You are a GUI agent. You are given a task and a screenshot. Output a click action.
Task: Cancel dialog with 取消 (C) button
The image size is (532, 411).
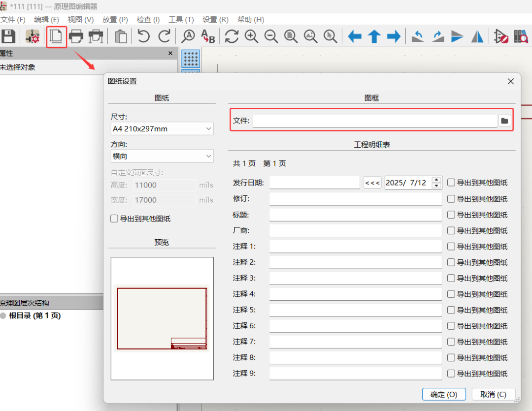[493, 394]
